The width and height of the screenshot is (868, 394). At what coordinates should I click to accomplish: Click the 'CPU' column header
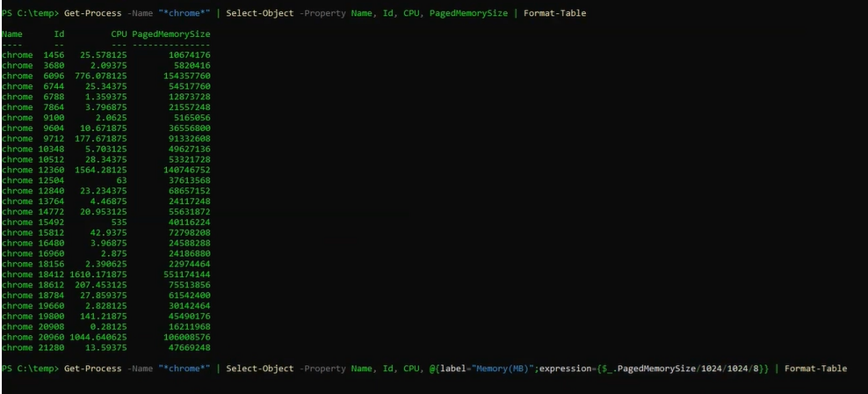tap(119, 33)
